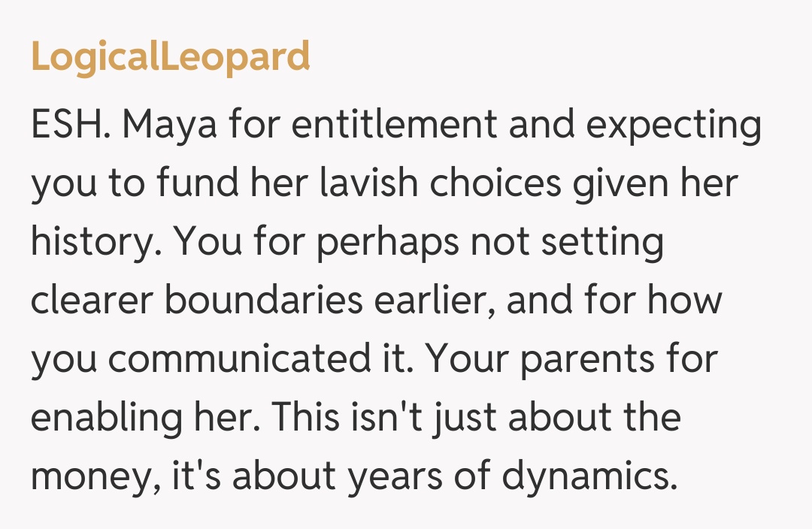
Task: Open LogicalLeopard's user profile
Action: 170,57
